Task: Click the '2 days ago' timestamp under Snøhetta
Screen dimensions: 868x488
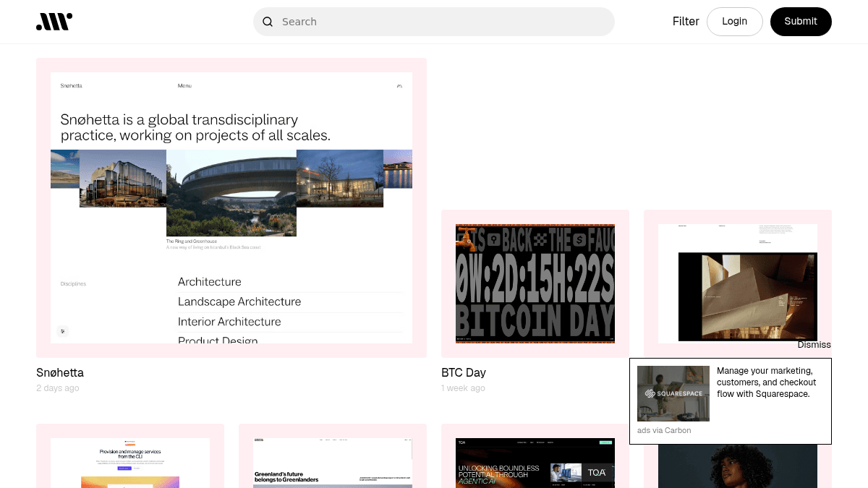Action: tap(58, 388)
